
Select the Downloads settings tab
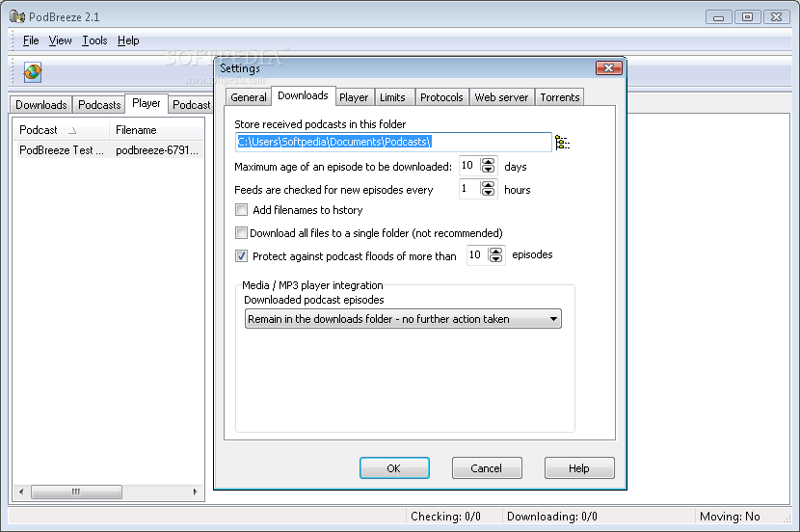[303, 95]
